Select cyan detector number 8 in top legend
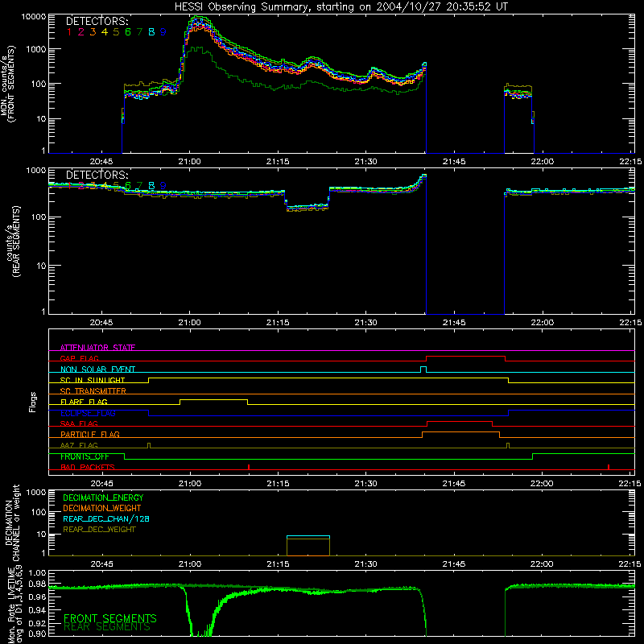 (151, 32)
